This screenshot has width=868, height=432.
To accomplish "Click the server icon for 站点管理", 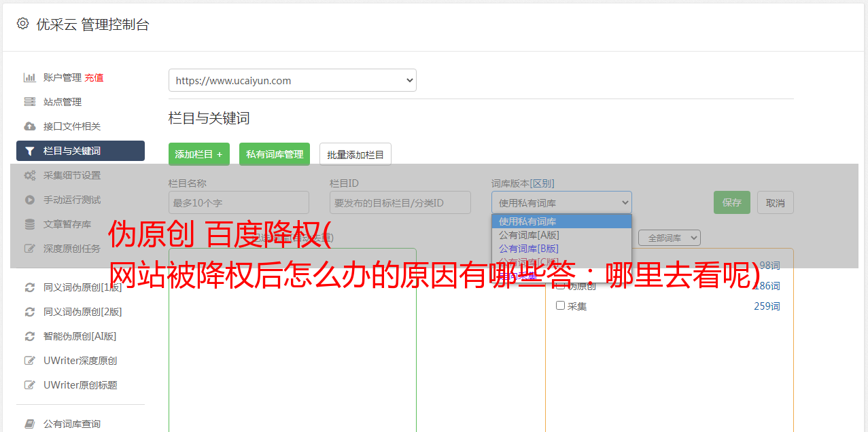I will (x=30, y=102).
